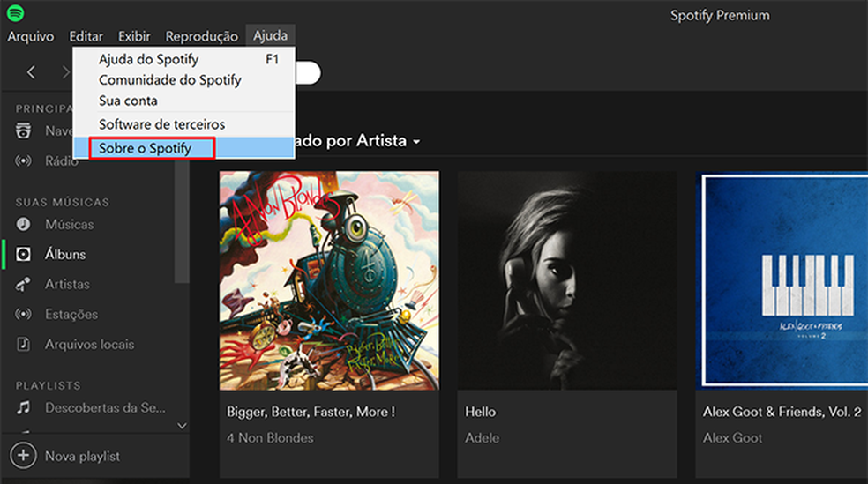Screen dimensions: 868x484
Task: Click the plus icon for Nova playlist
Action: point(23,456)
